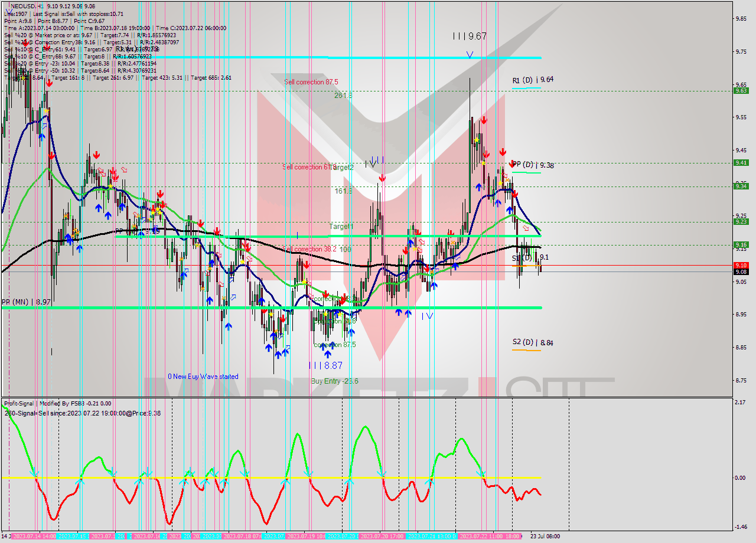Click the '0 New Buy Wave started' label
The image size is (756, 543).
[203, 377]
